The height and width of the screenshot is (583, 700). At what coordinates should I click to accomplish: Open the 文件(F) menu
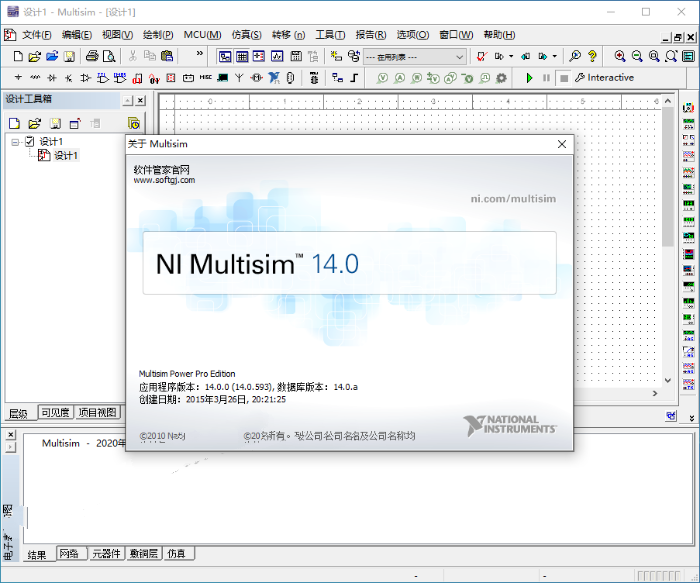(x=37, y=35)
